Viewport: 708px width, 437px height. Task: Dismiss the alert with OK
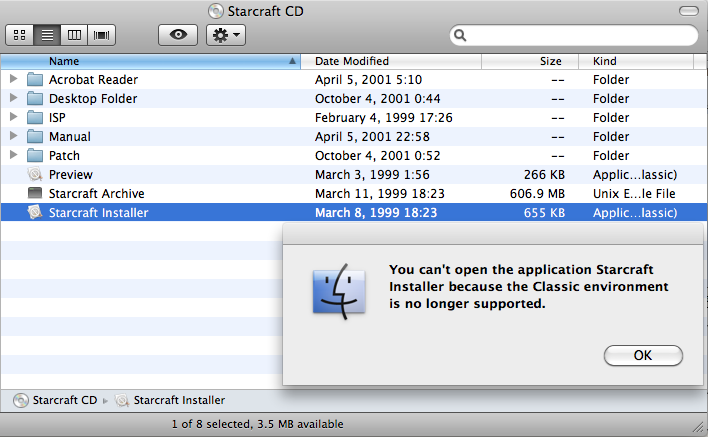(643, 355)
